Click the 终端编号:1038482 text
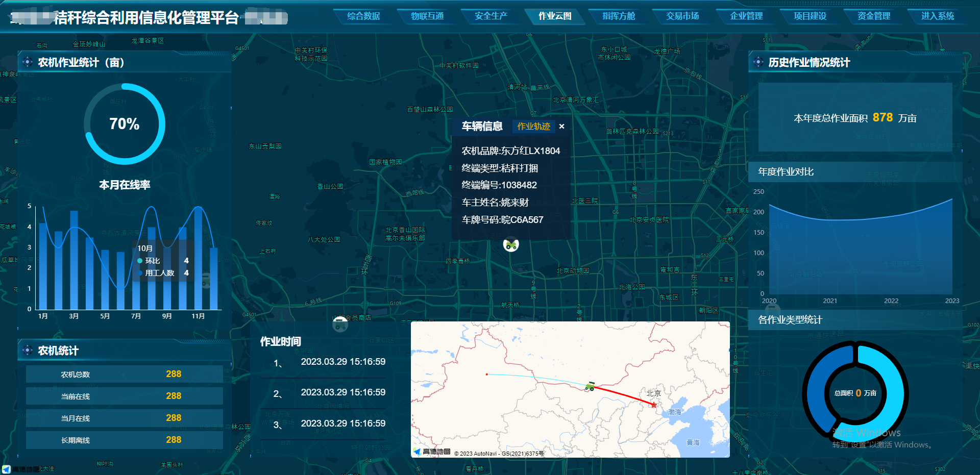The height and width of the screenshot is (475, 980). pyautogui.click(x=499, y=185)
